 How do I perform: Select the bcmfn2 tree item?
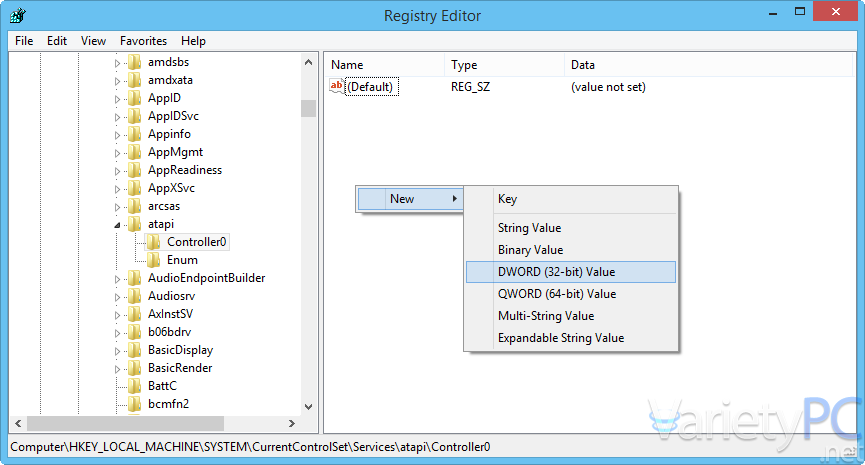168,404
